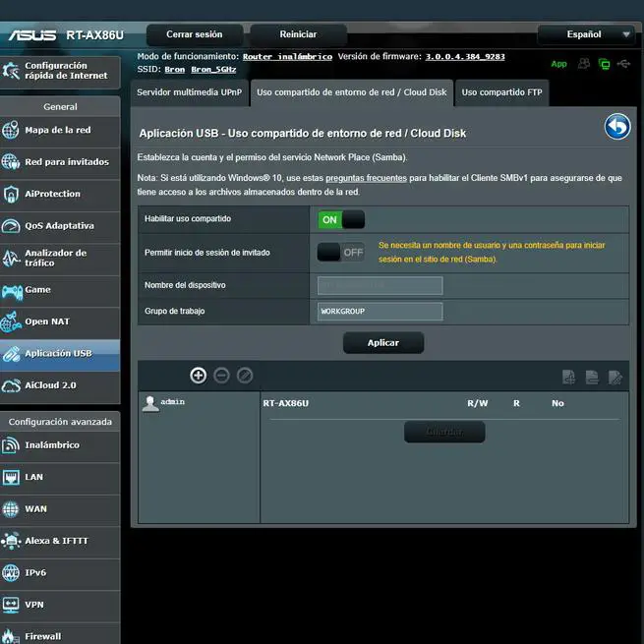
Task: Click the App link in the header
Action: click(558, 64)
